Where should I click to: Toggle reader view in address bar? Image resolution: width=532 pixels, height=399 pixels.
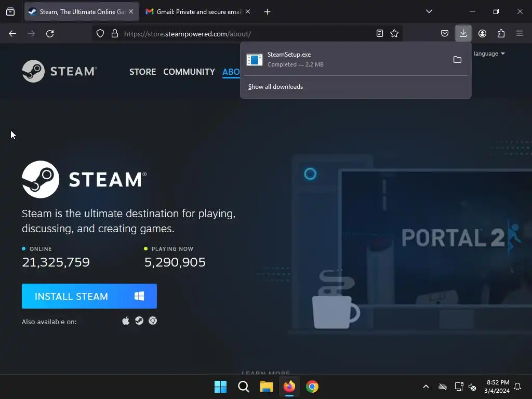[x=380, y=33]
